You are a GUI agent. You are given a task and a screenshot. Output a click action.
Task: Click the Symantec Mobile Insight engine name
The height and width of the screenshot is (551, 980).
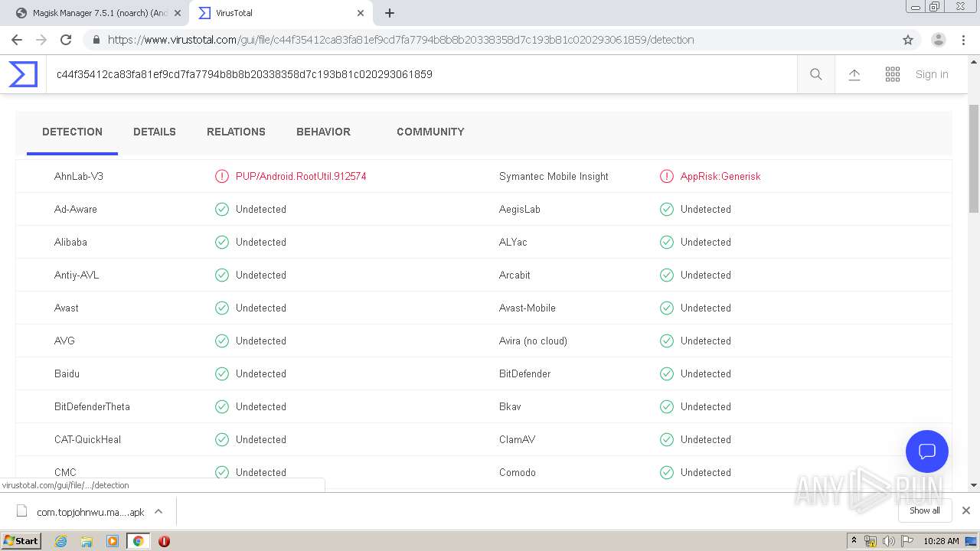click(554, 176)
